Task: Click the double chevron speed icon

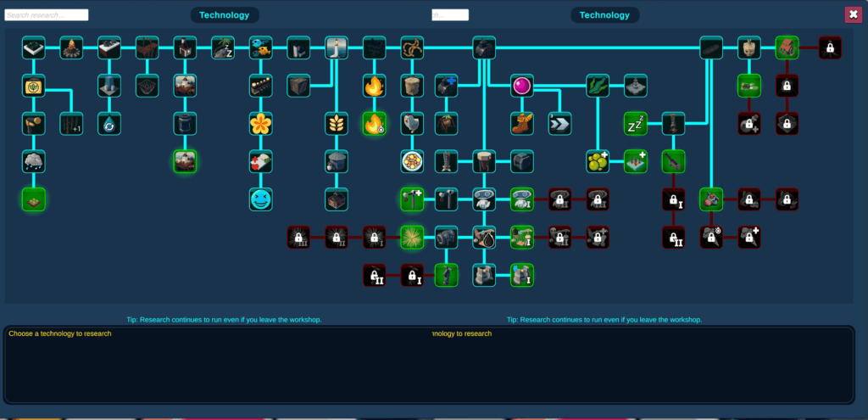Action: point(560,124)
